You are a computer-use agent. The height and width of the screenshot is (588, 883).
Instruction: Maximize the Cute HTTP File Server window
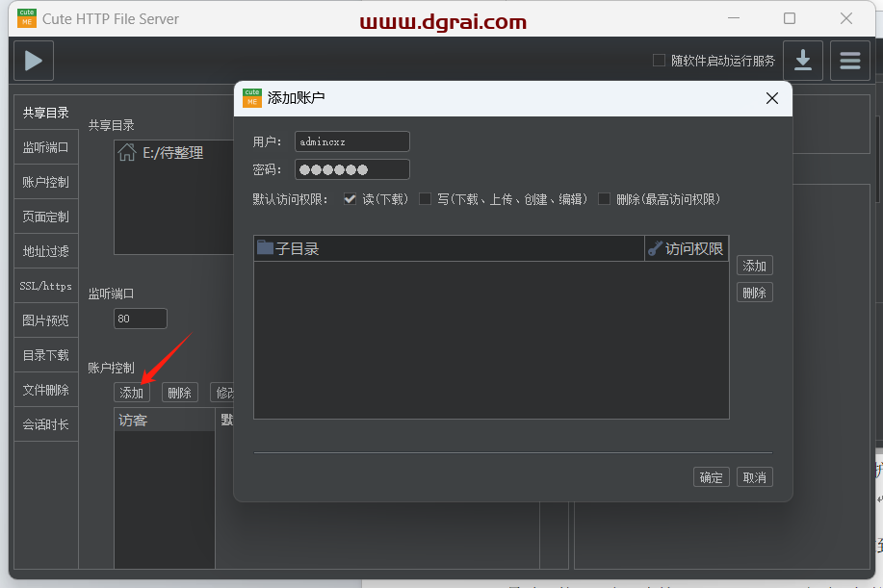point(790,18)
